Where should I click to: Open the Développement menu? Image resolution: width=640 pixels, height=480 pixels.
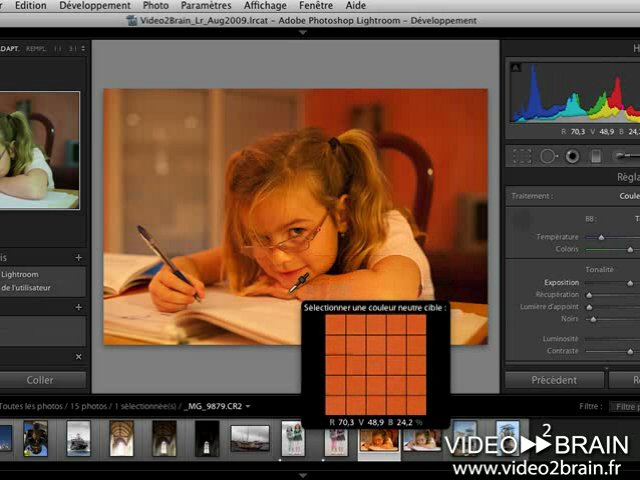pos(95,6)
